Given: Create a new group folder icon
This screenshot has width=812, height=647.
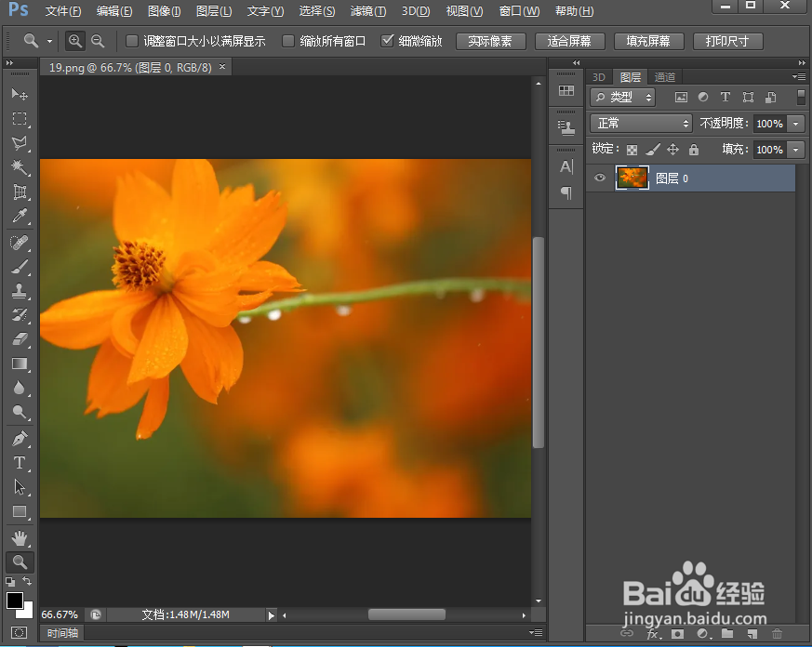Looking at the screenshot, I should (x=727, y=634).
